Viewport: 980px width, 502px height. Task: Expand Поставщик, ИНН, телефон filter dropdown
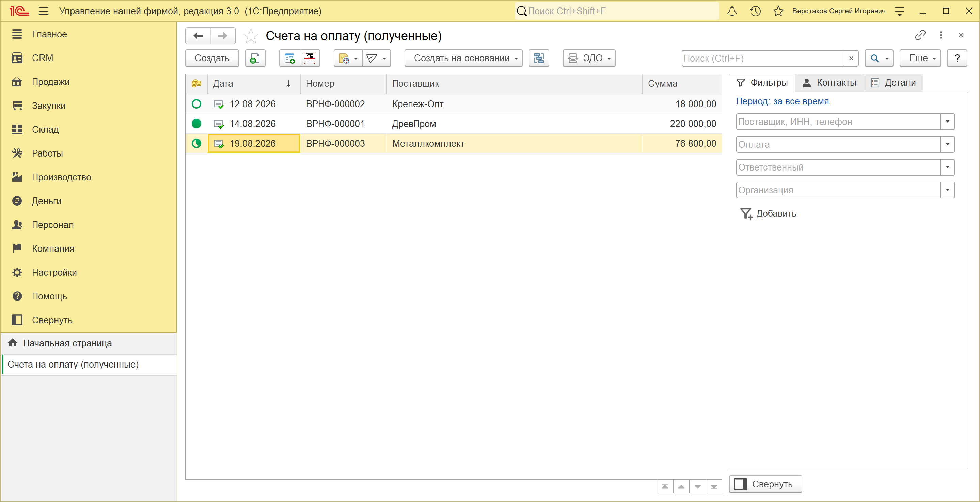(947, 122)
